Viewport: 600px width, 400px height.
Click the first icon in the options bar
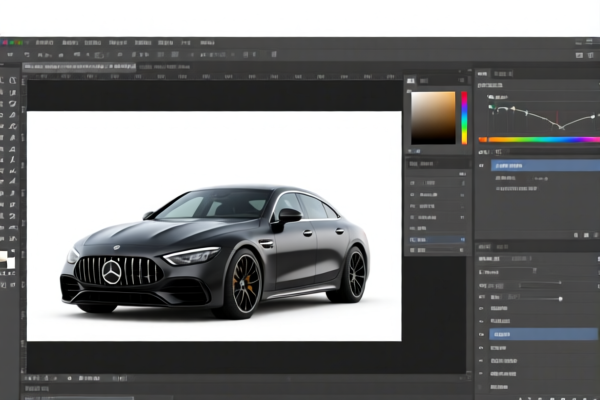point(10,55)
